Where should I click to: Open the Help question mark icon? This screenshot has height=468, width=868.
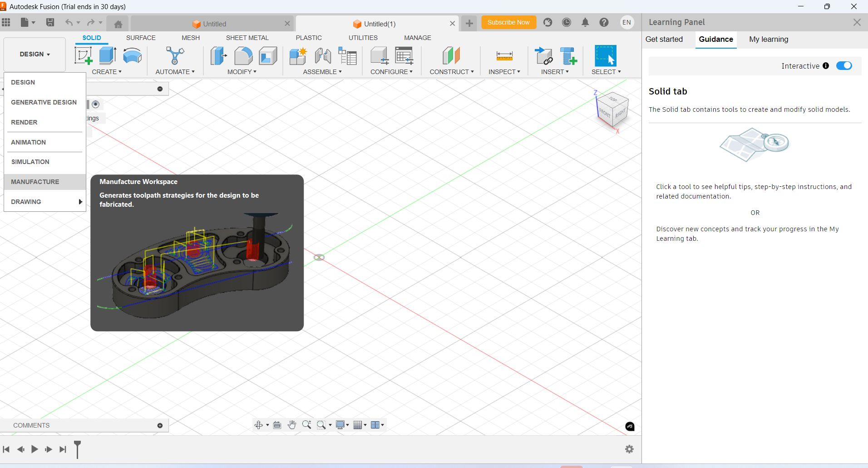(x=604, y=22)
